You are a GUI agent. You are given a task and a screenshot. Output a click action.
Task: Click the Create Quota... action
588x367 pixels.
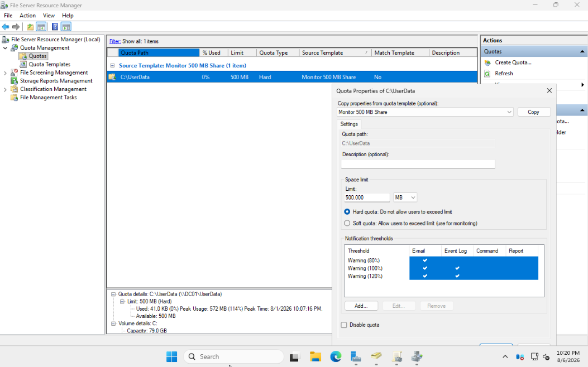pyautogui.click(x=513, y=62)
